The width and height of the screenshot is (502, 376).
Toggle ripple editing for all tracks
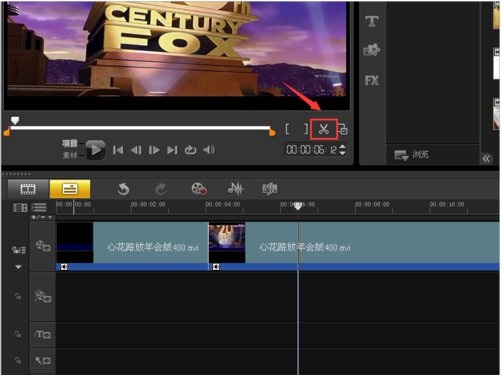[19, 250]
